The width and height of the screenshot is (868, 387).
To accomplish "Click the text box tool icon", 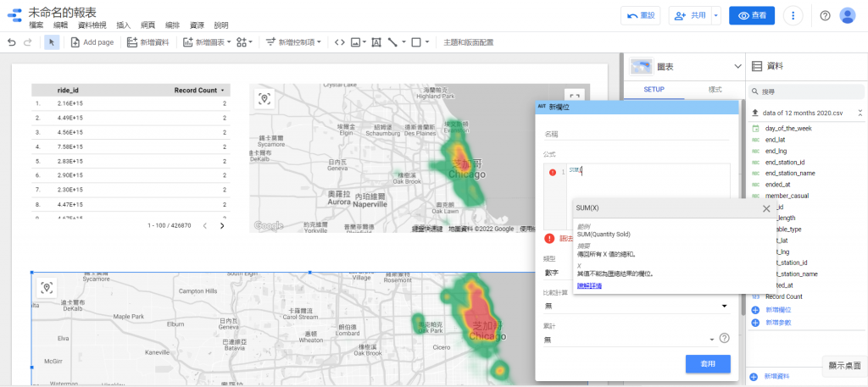I will [x=376, y=42].
